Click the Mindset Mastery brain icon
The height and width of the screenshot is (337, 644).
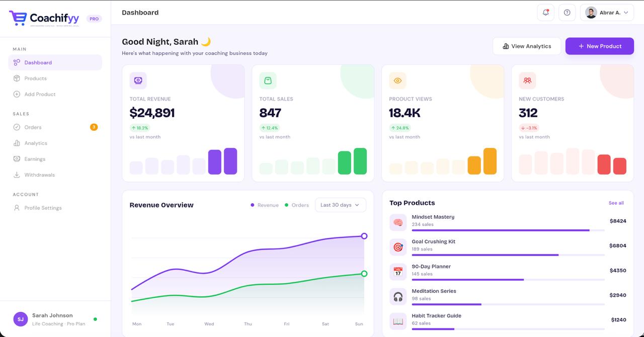coord(398,222)
